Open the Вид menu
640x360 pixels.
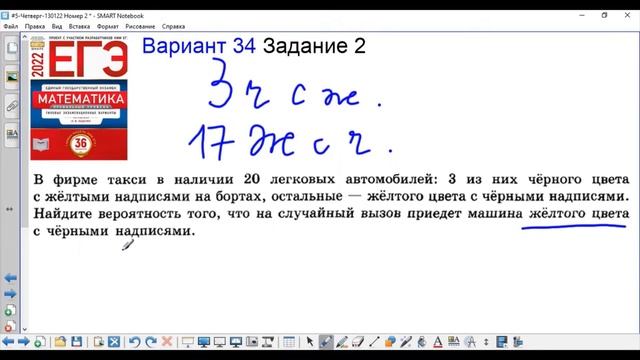[x=57, y=27]
